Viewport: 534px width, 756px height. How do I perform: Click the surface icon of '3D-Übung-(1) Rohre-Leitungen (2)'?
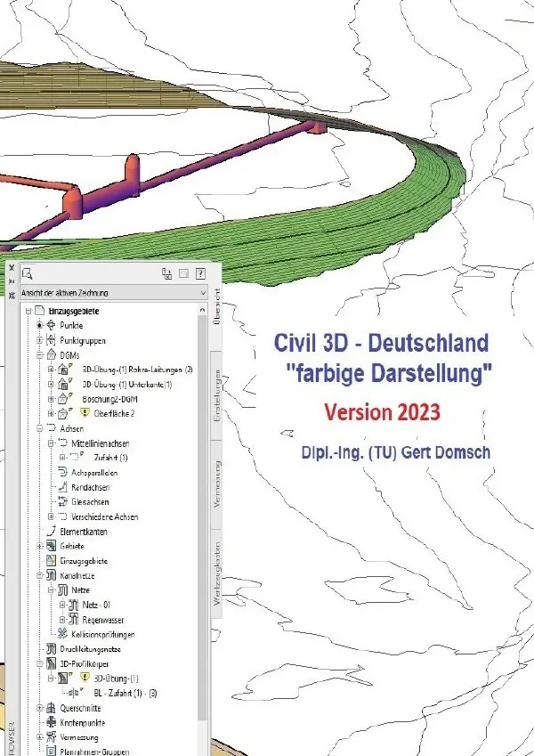(x=64, y=370)
